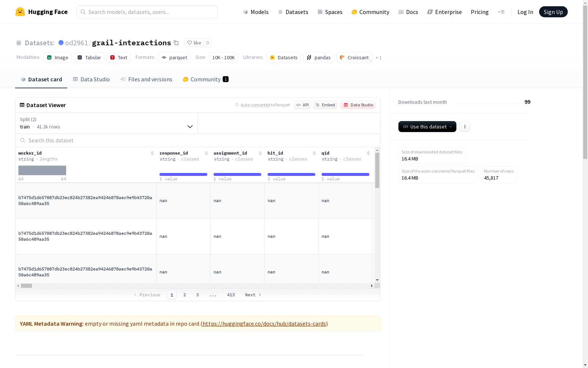The image size is (588, 368).
Task: Open the od2961 user profile
Action: [76, 43]
